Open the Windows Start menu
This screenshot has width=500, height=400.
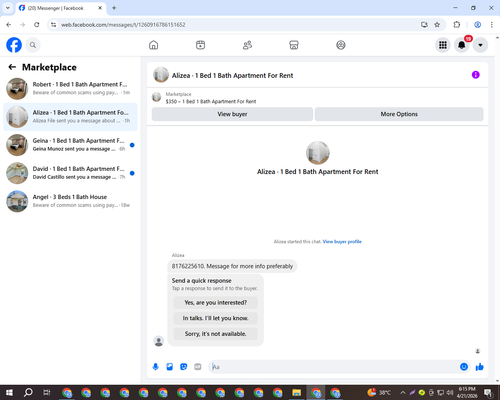tap(9, 393)
